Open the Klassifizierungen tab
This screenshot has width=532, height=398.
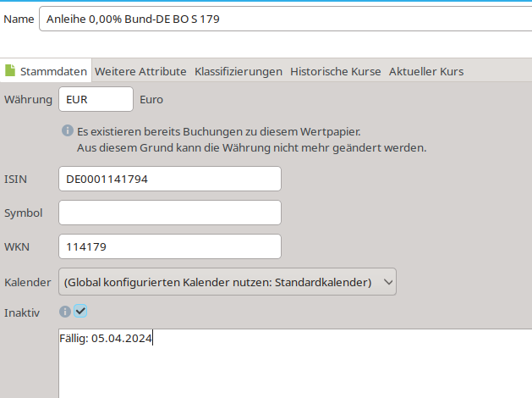(238, 72)
